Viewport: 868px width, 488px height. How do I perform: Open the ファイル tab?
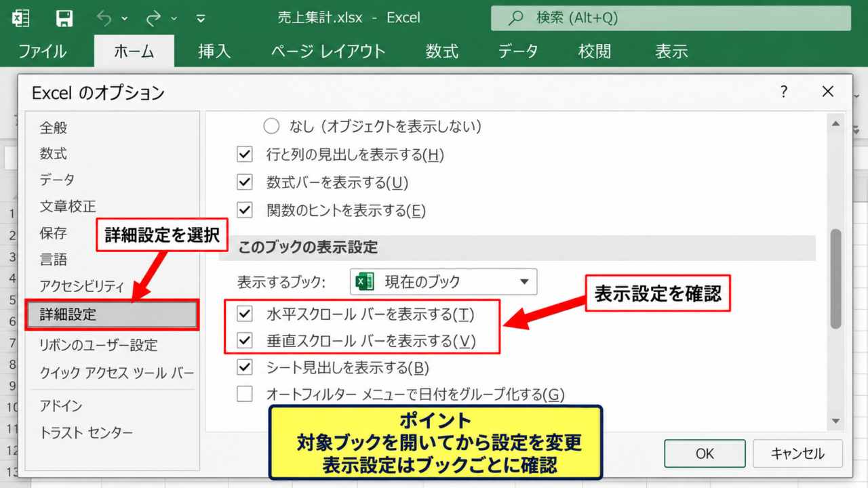click(42, 52)
